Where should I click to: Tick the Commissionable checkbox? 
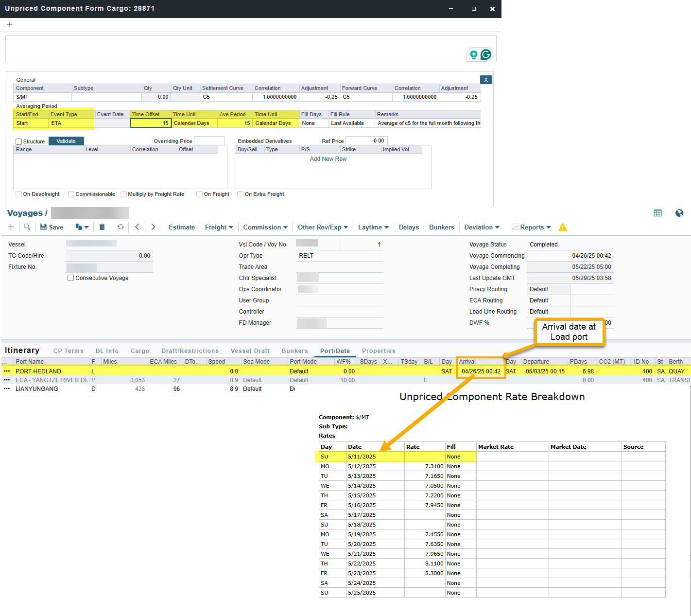[71, 194]
